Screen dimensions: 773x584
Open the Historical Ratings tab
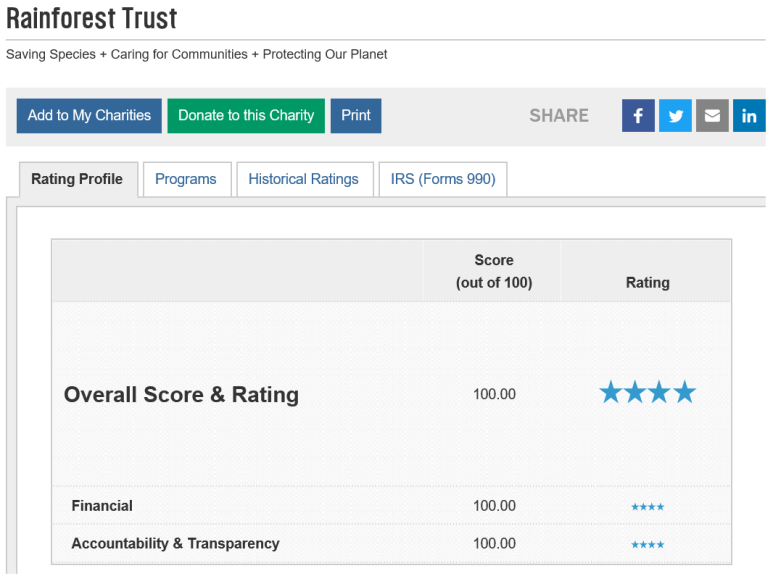pos(304,179)
